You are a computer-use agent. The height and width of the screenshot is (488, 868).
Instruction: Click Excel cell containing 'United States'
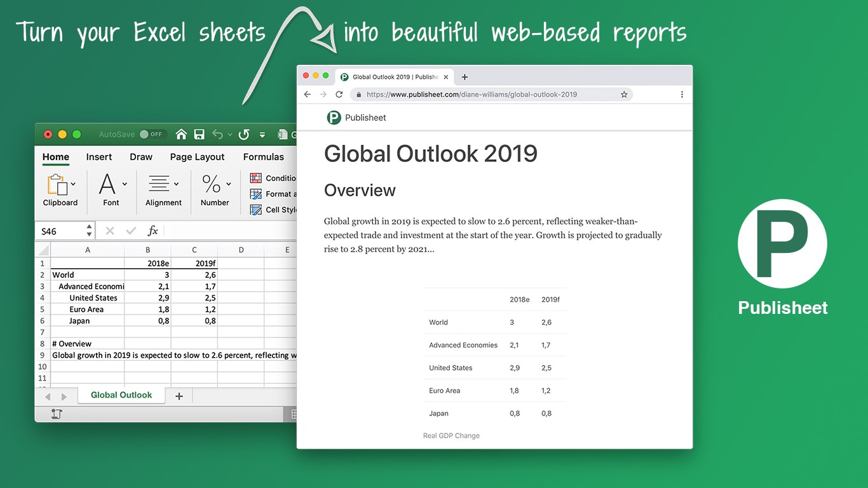88,298
